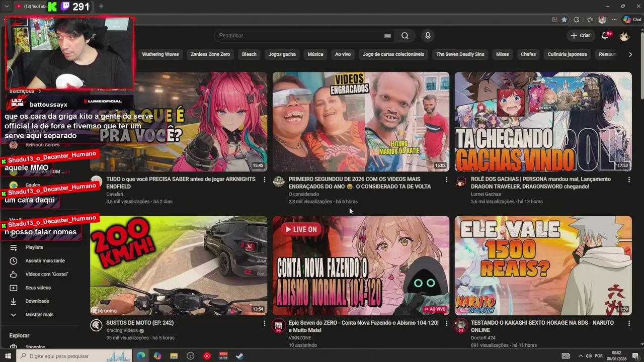Open the Lumei Gachas channel link
The height and width of the screenshot is (362, 644).
pyautogui.click(x=486, y=194)
